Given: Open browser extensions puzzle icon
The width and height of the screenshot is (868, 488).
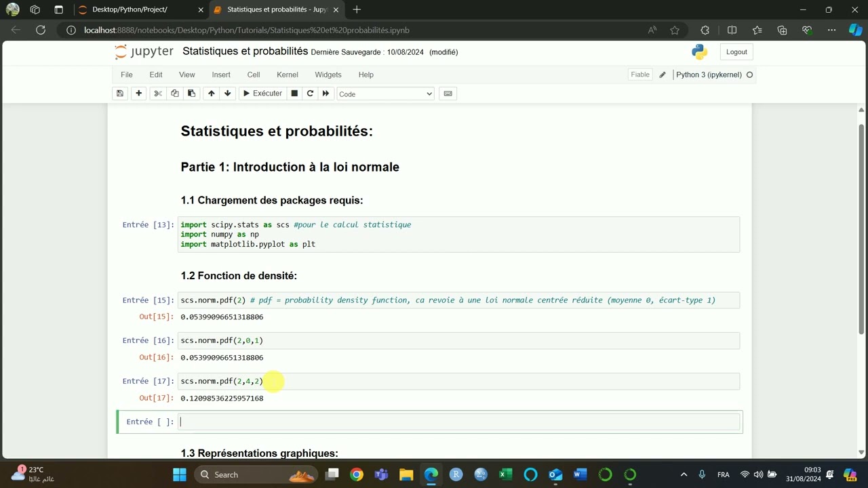Looking at the screenshot, I should [705, 30].
